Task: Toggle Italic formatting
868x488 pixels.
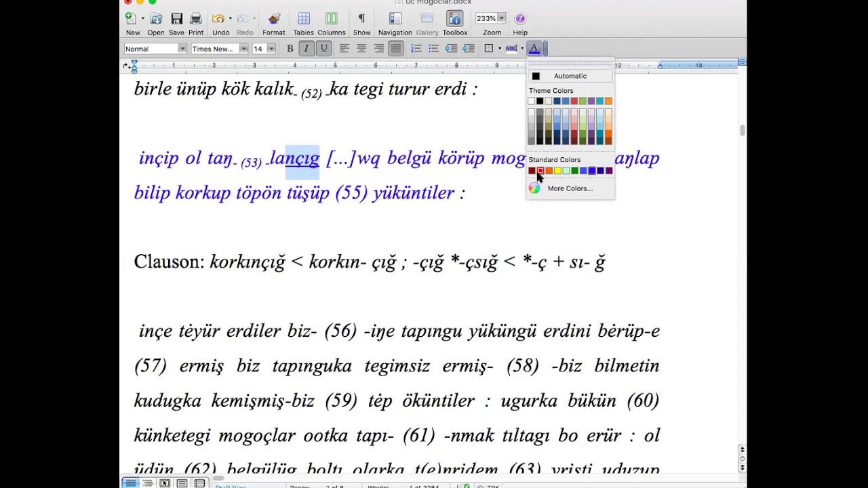Action: click(307, 49)
